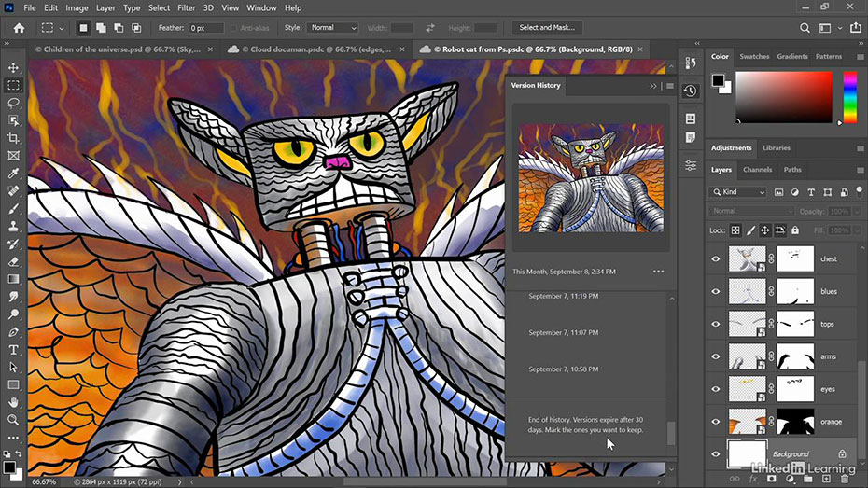Select the Horizontal Type tool
Screen dimensions: 868x488
13,350
